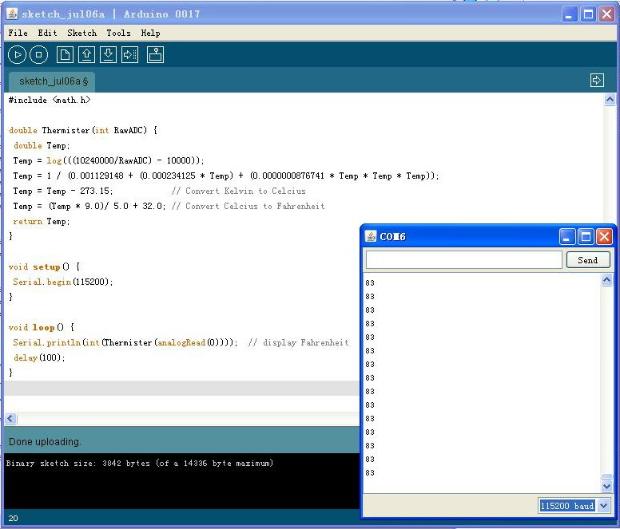Click the Verify/Compile play button
The width and height of the screenshot is (620, 529).
coord(17,55)
